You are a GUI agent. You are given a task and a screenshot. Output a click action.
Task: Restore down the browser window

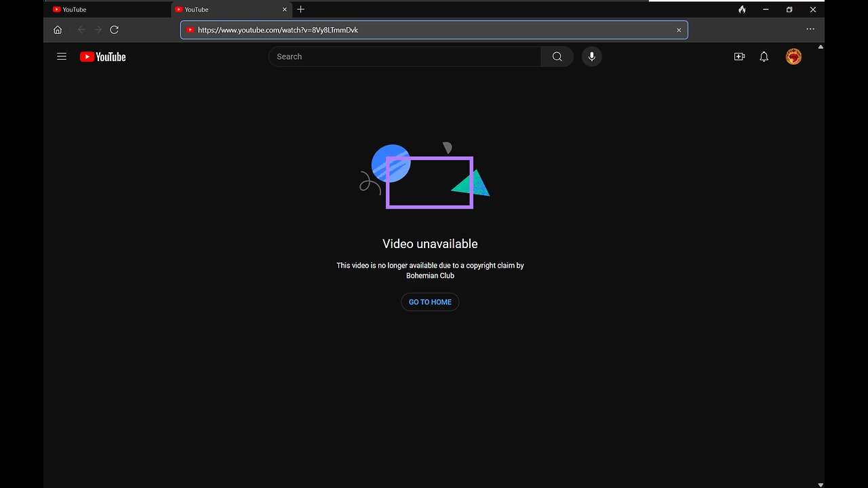(x=789, y=9)
